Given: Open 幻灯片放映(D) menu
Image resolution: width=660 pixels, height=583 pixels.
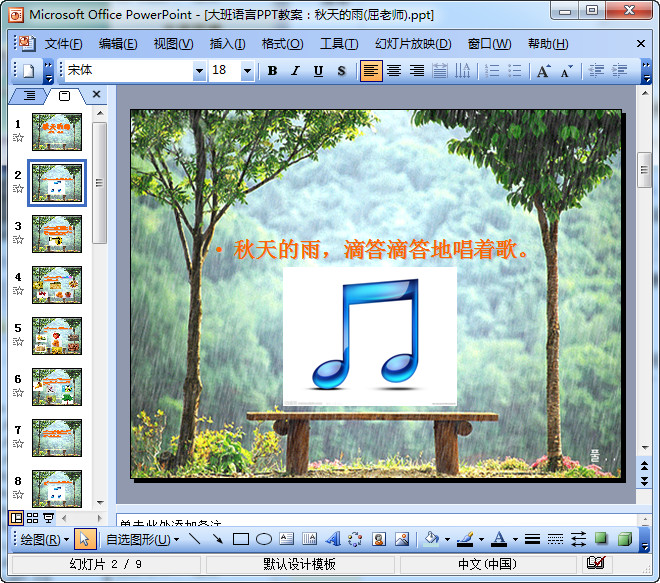Looking at the screenshot, I should [413, 44].
